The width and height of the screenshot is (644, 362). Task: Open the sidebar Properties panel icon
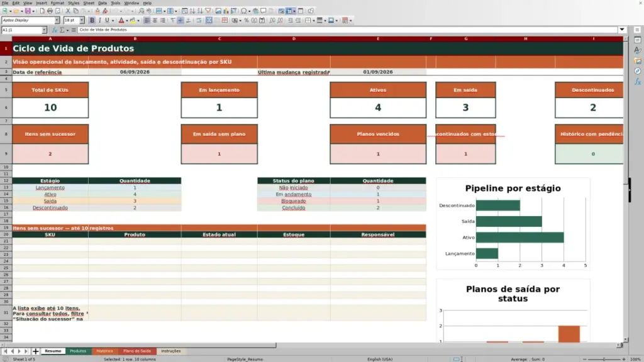coord(638,40)
